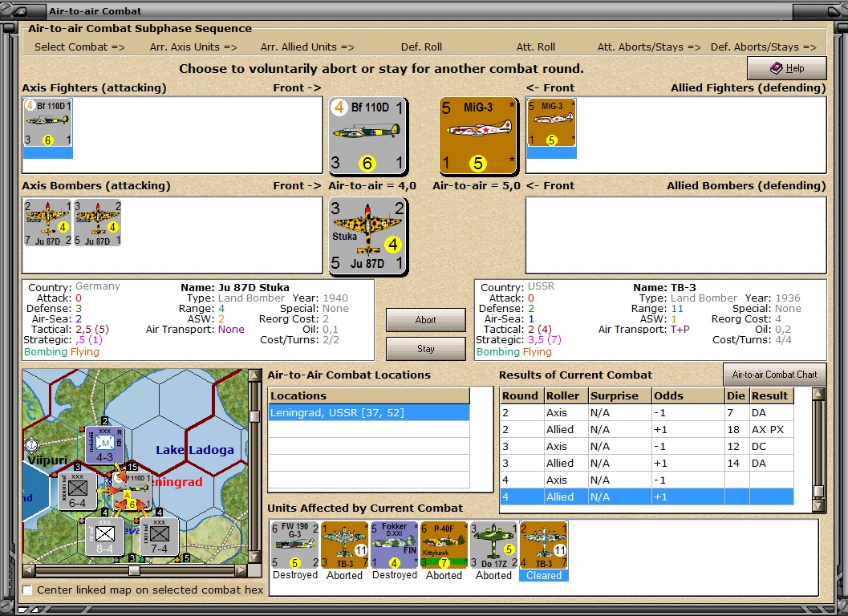Click the Bf 110D counter on Leningrad hex

(134, 489)
